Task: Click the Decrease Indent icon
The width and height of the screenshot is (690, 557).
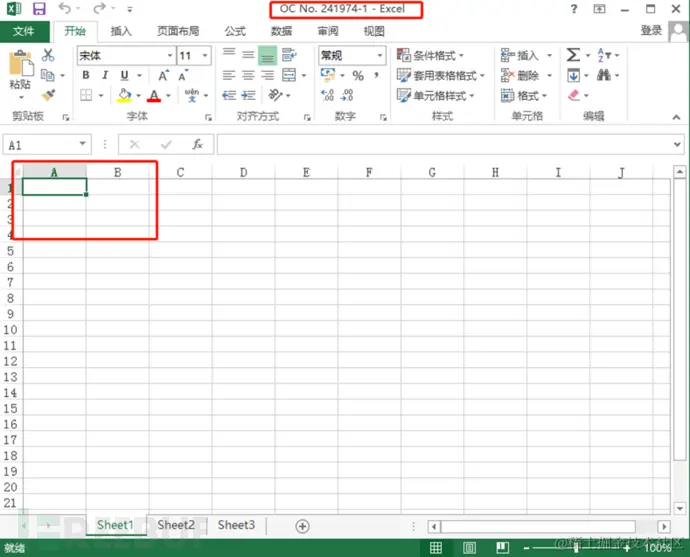Action: tap(229, 95)
